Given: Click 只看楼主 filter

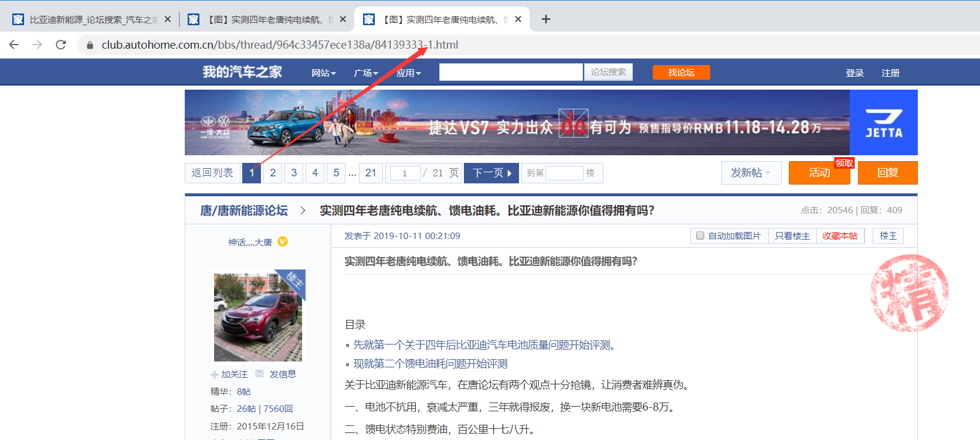Looking at the screenshot, I should point(792,236).
